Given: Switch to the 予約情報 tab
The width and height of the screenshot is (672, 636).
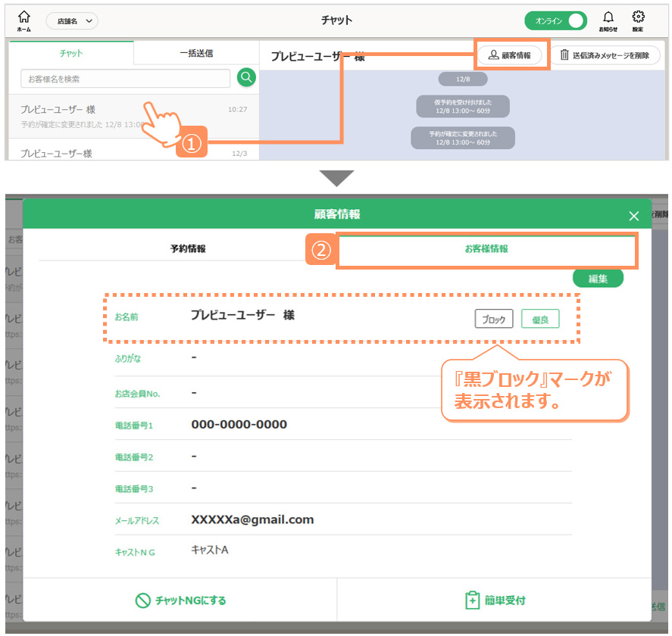Looking at the screenshot, I should click(x=187, y=248).
